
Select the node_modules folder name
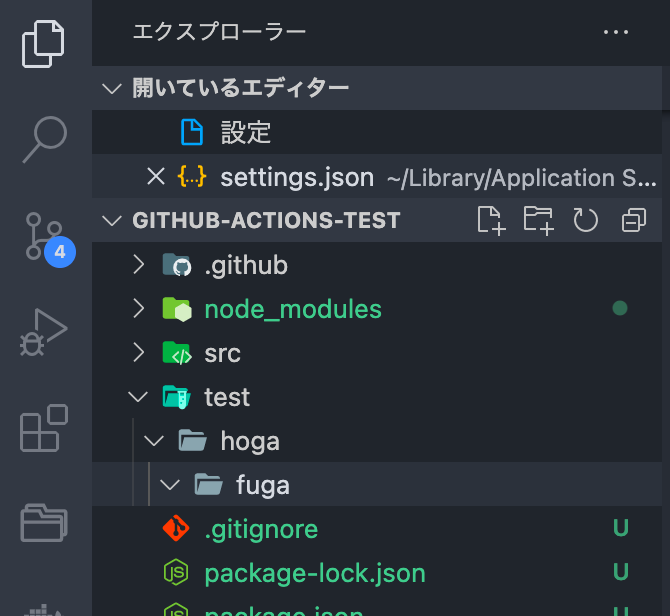(293, 309)
